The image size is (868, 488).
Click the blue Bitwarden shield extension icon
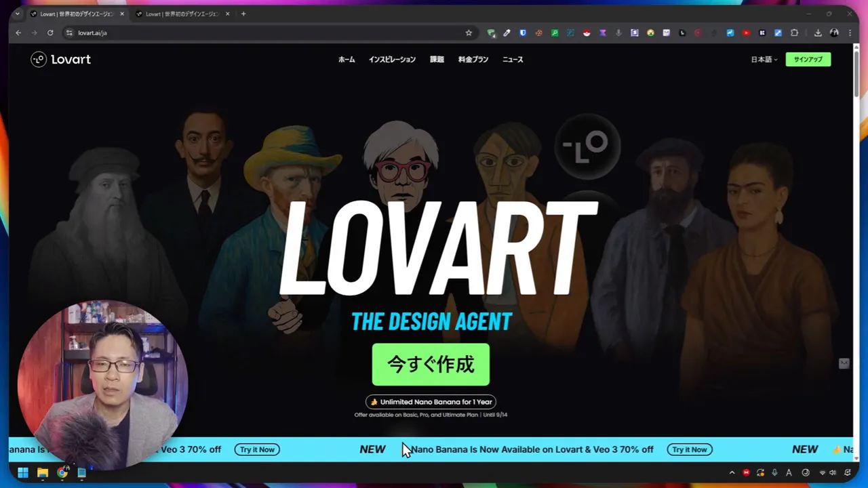pyautogui.click(x=523, y=33)
